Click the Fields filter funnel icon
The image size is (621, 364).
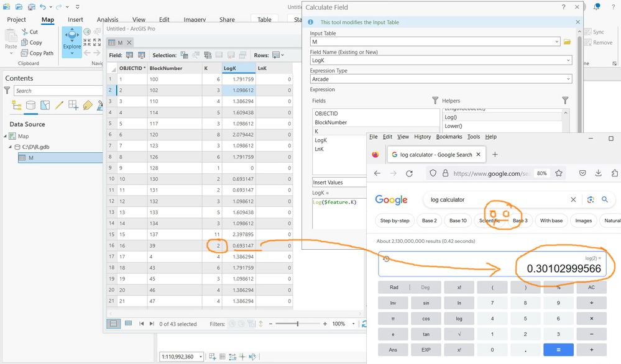point(435,101)
